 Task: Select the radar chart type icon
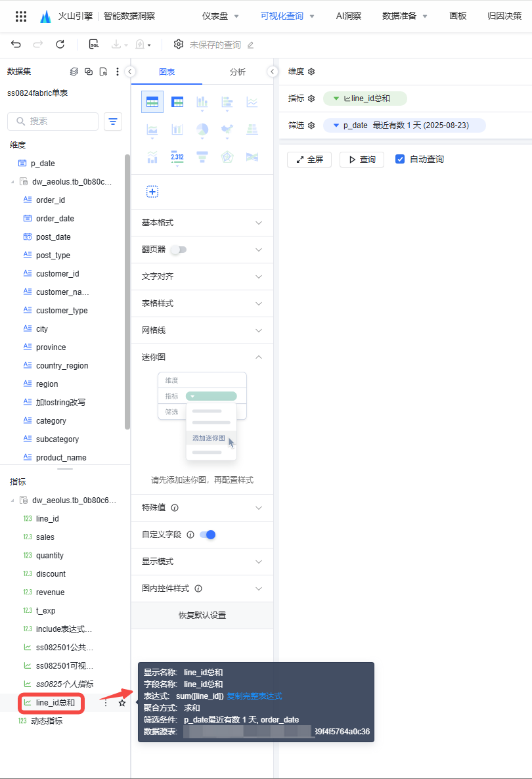pyautogui.click(x=227, y=157)
